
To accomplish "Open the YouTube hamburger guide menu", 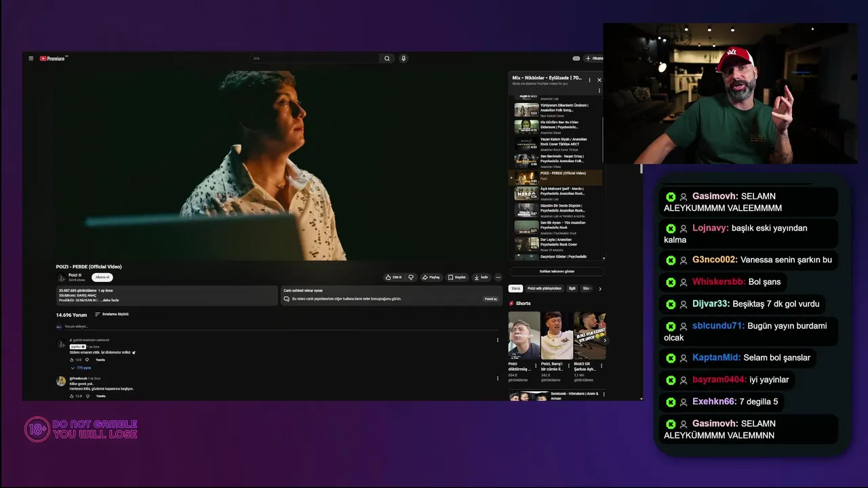I will [x=31, y=58].
